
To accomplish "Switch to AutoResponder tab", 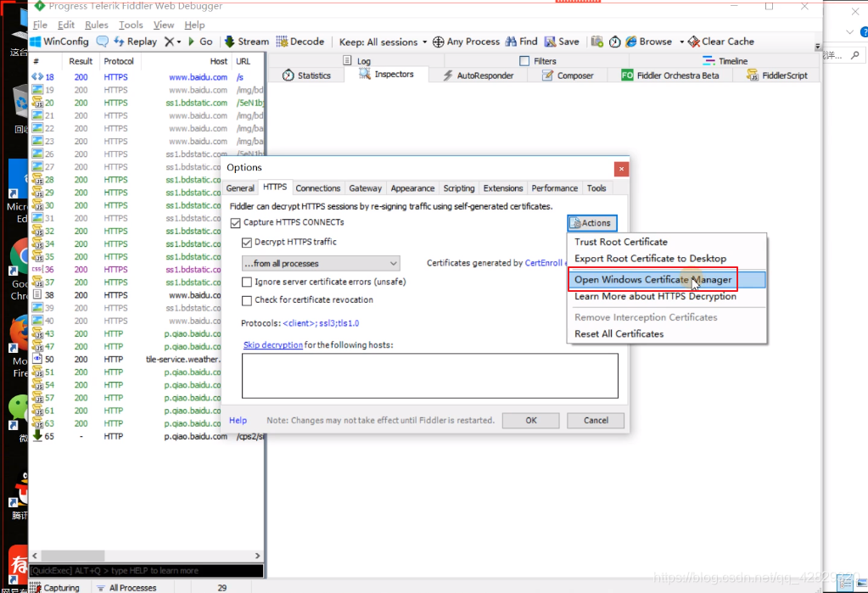I will [x=479, y=76].
